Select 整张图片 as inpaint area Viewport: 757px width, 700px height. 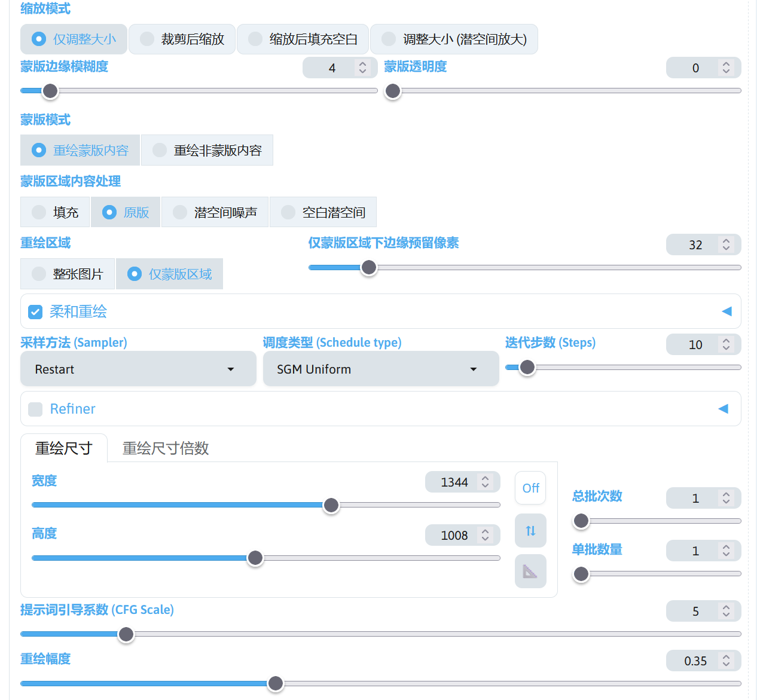coord(68,274)
